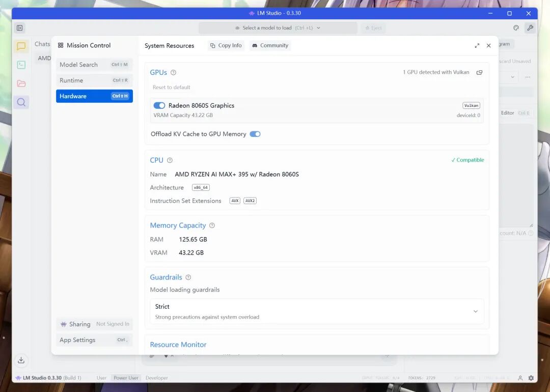Open the Developer terminal icon in sidebar
The width and height of the screenshot is (550, 392).
pyautogui.click(x=21, y=65)
